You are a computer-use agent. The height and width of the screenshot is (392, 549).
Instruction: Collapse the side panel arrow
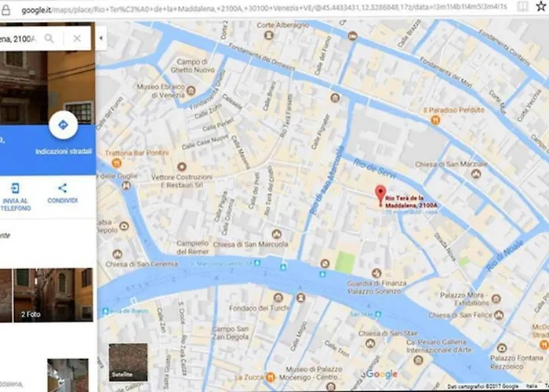pyautogui.click(x=101, y=38)
